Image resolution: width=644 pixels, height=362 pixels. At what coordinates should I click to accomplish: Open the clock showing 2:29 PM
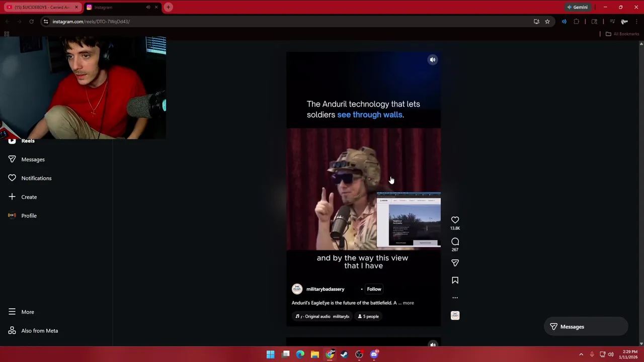point(629,354)
